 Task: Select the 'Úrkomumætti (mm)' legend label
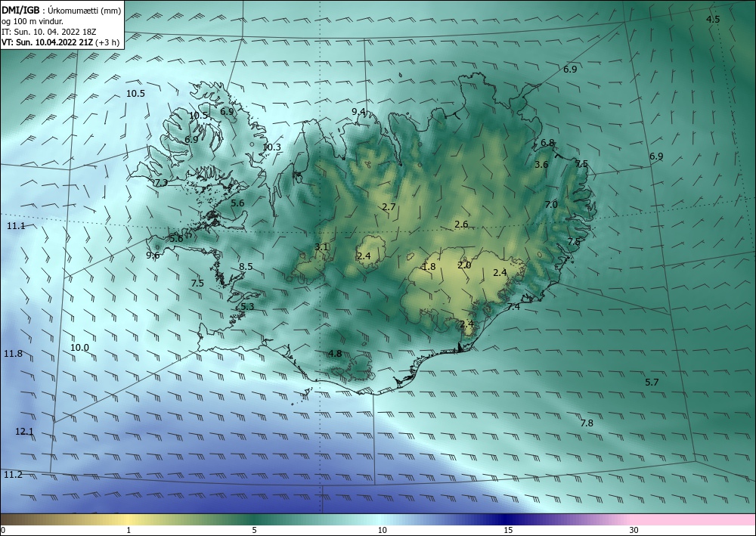(x=85, y=10)
